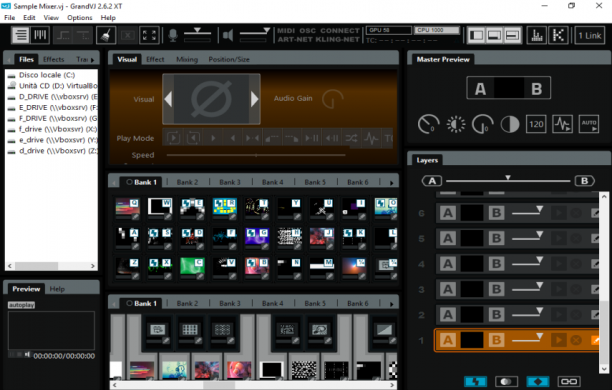
Task: Select previous visual with left arrow
Action: pos(168,99)
